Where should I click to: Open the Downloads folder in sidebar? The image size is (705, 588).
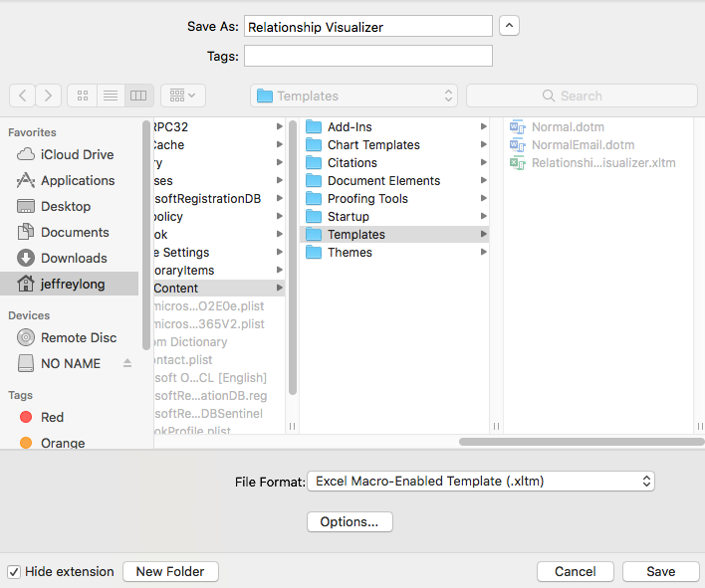74,259
